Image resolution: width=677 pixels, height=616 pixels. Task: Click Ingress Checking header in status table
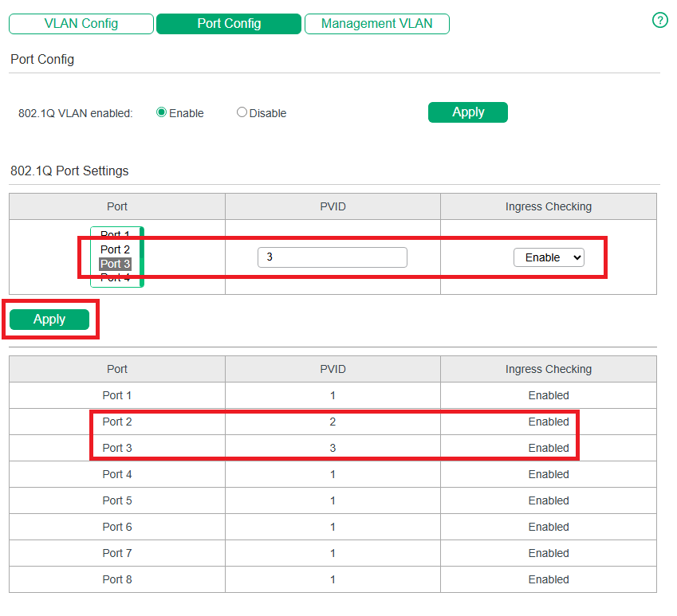(x=549, y=369)
